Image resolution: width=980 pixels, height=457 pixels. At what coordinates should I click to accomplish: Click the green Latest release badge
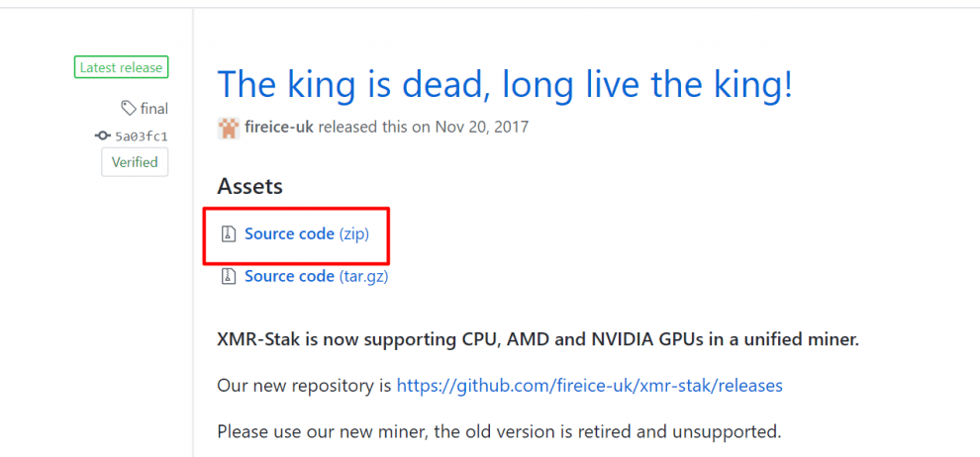pos(121,67)
